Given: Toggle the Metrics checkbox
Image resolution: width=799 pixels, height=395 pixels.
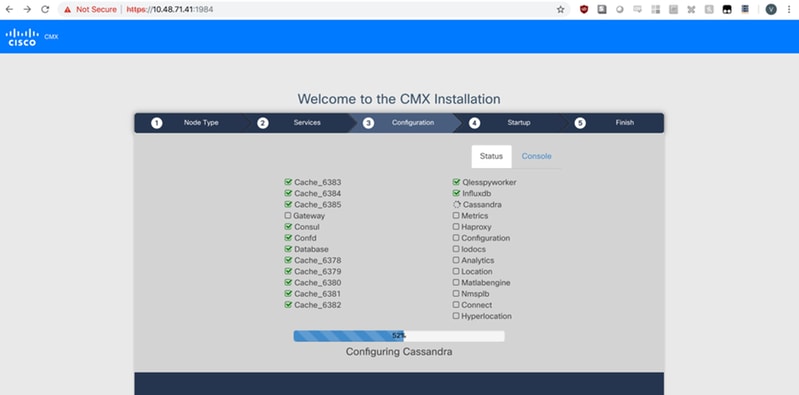Looking at the screenshot, I should point(456,216).
